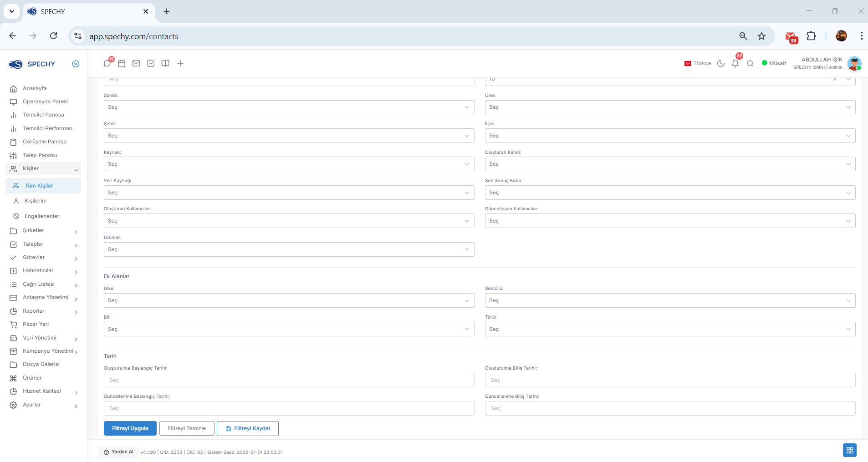Open browser extensions puzzle icon

click(811, 36)
